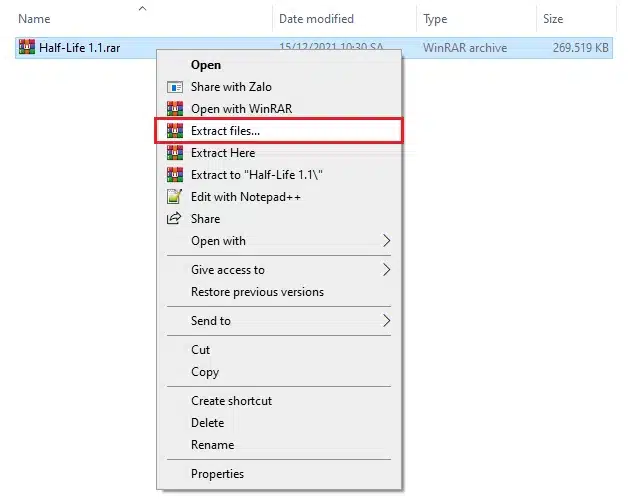The image size is (635, 499).
Task: Click the WinRAR archive type cell
Action: click(465, 48)
